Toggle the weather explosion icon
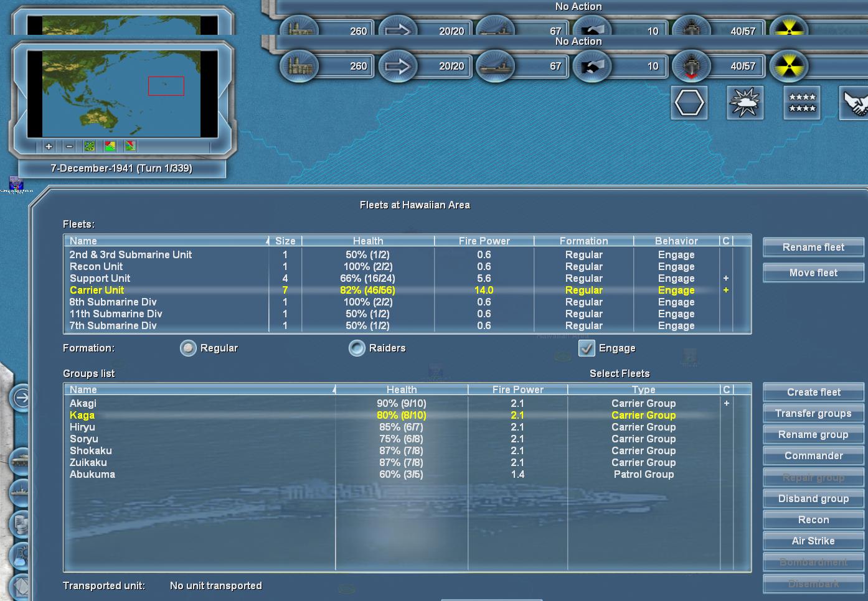Viewport: 868px width, 601px height. coord(745,103)
